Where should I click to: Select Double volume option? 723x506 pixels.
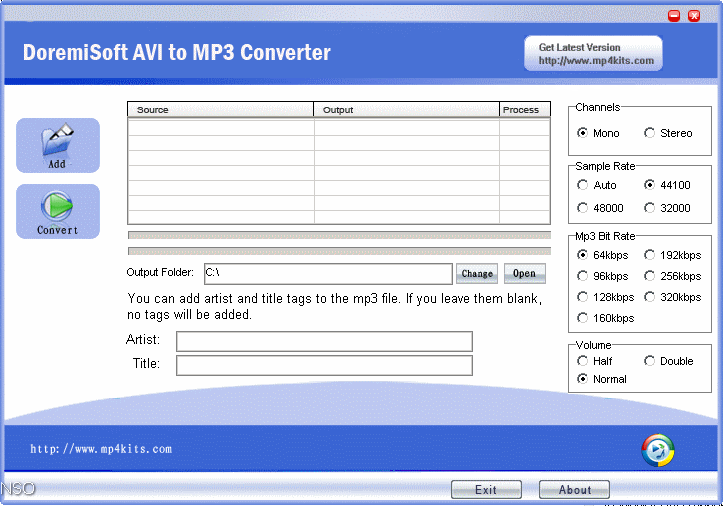click(x=650, y=361)
